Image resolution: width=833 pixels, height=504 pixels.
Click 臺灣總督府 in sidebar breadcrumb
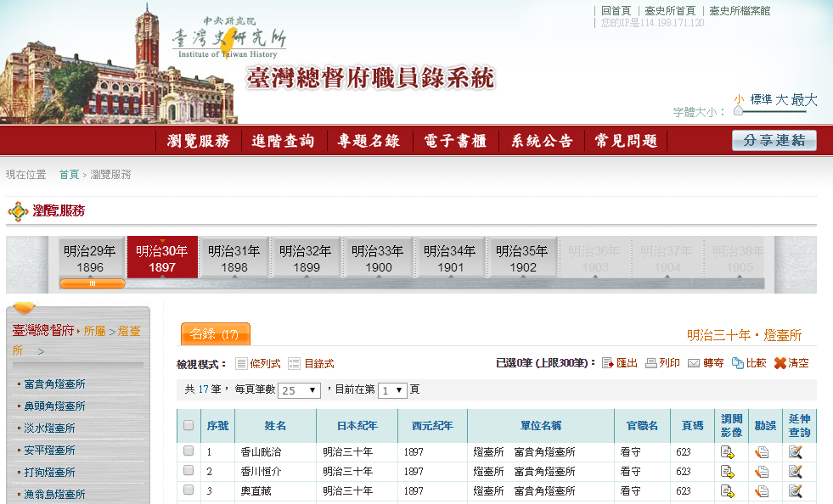coord(43,331)
